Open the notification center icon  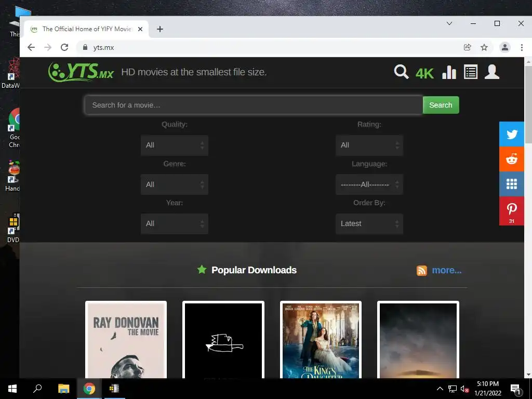(516, 389)
